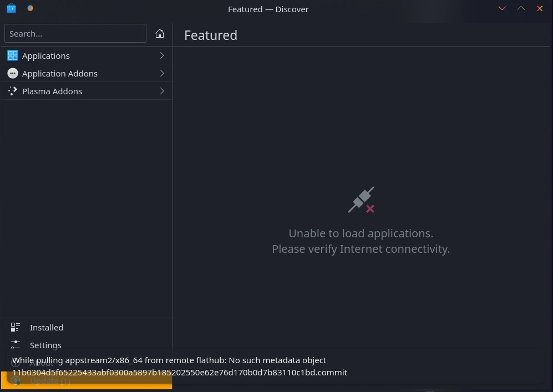Minimize the Discover window
Viewport: 553px width, 392px height.
click(x=502, y=8)
